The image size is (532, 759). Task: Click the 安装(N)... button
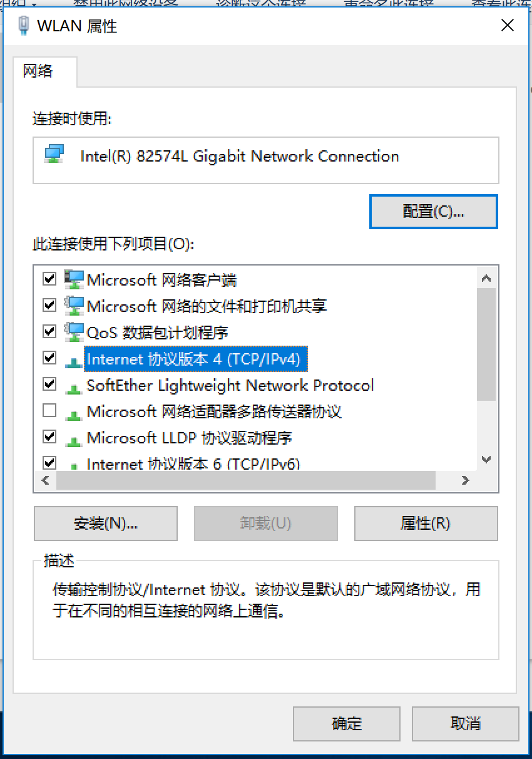tap(105, 524)
